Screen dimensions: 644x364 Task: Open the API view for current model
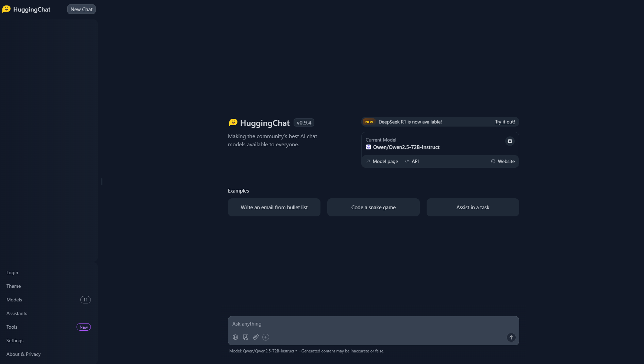click(412, 161)
